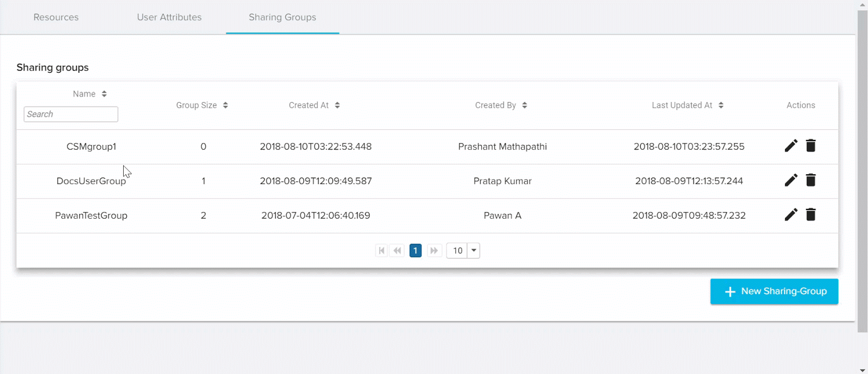Click created timestamp 2018-07-04T12:06:40.169

(316, 215)
